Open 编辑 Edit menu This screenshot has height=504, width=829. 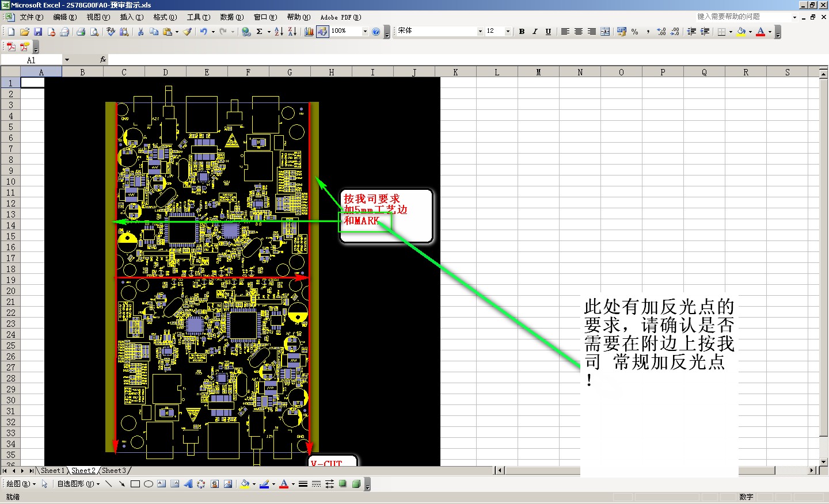pyautogui.click(x=65, y=17)
